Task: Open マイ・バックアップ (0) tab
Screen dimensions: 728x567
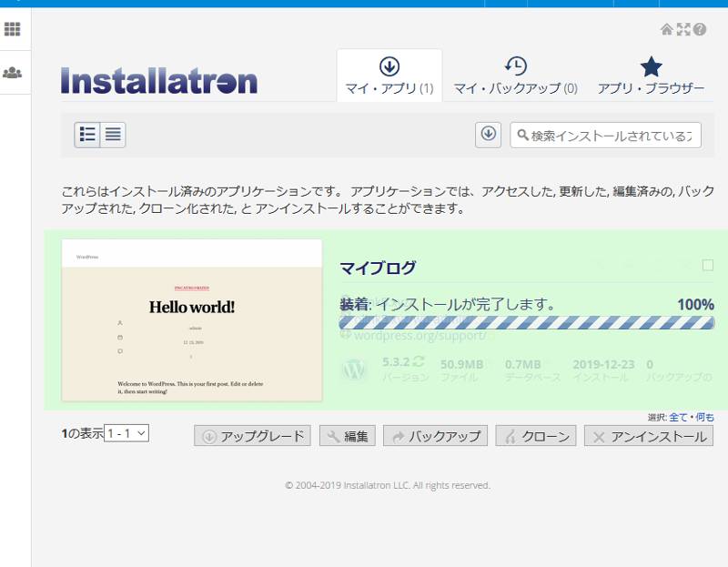Action: pos(515,76)
